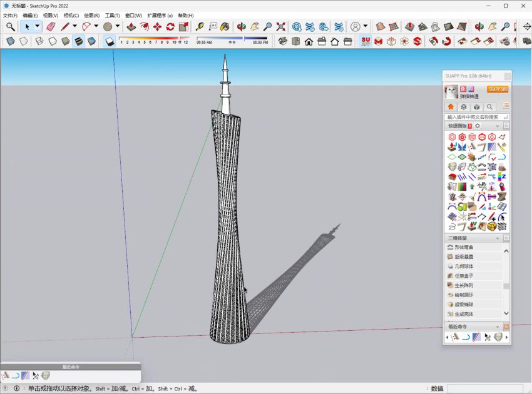Image resolution: width=532 pixels, height=394 pixels.
Task: Open the 相机(C) menu
Action: [x=71, y=15]
